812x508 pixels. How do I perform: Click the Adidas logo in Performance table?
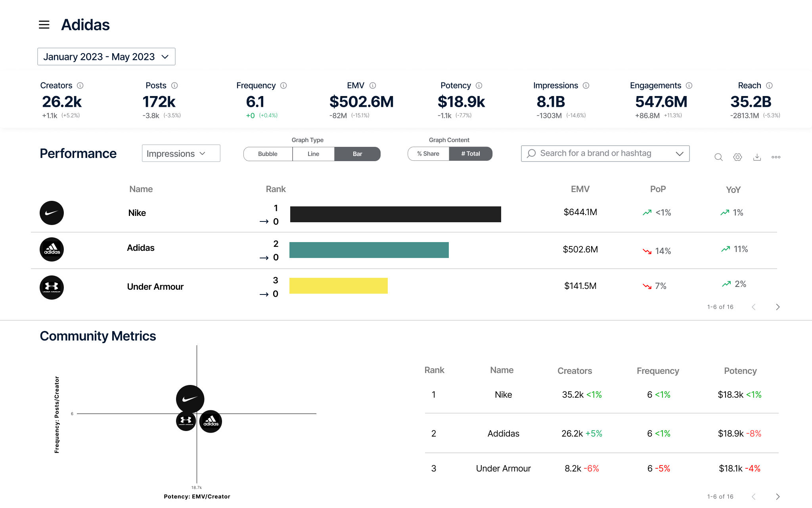coord(52,249)
